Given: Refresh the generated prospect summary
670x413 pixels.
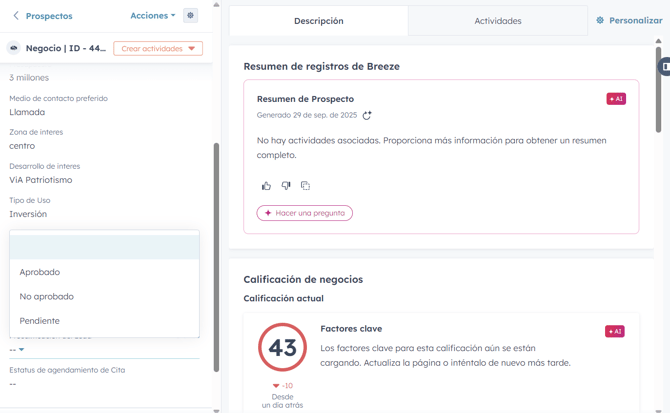Looking at the screenshot, I should pyautogui.click(x=367, y=116).
